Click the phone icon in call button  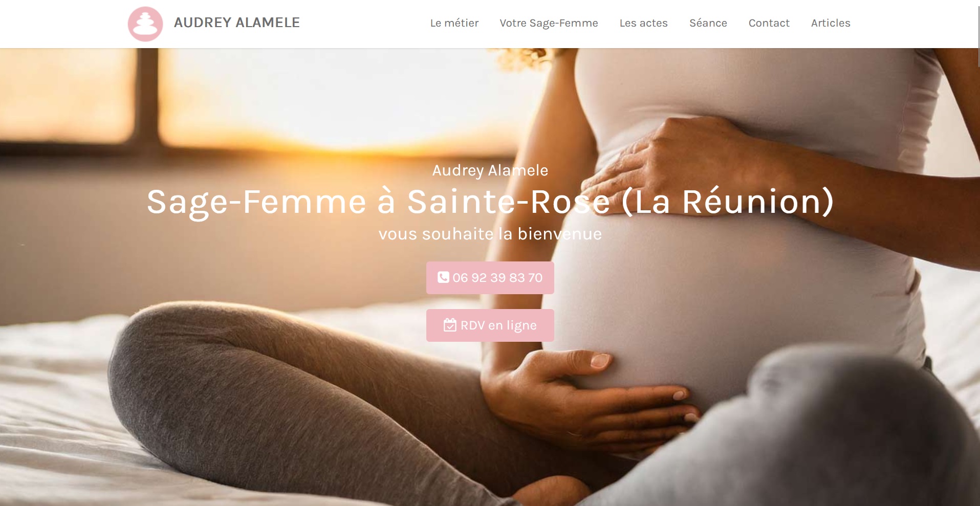pyautogui.click(x=443, y=277)
